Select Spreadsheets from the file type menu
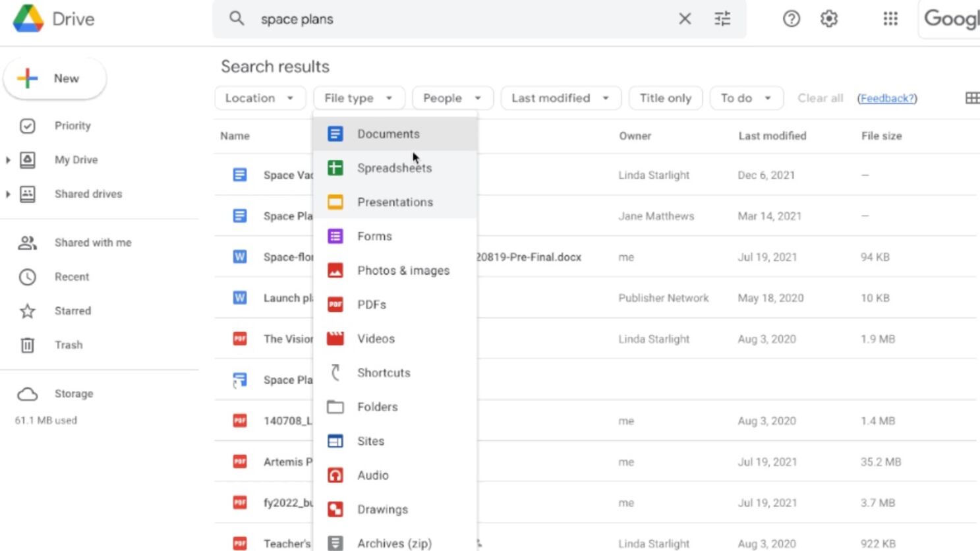The width and height of the screenshot is (980, 551). [394, 168]
